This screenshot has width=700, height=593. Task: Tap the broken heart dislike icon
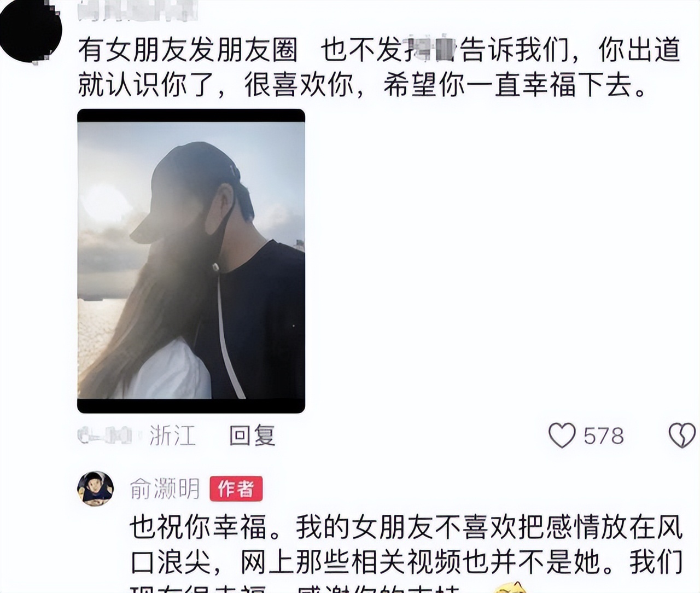tap(682, 435)
